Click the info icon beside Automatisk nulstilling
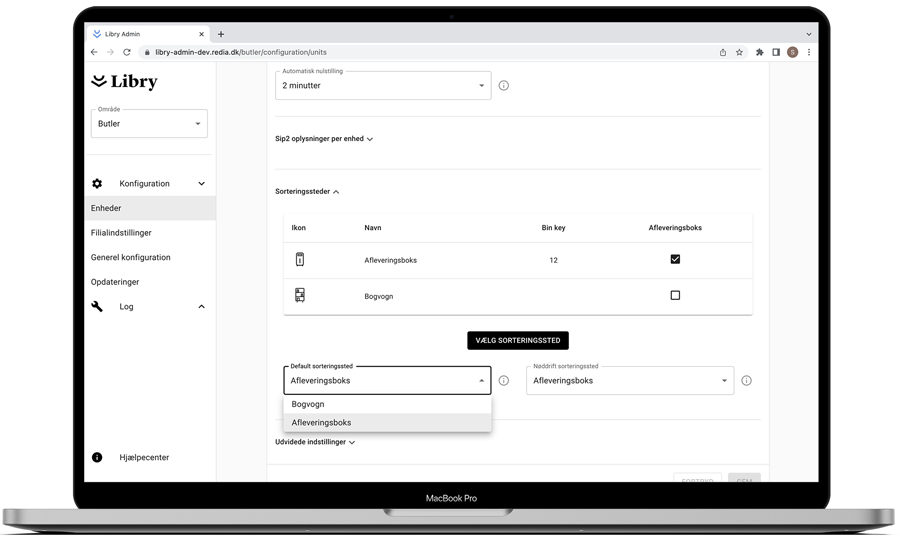Screen dimensions: 900x541 [x=504, y=86]
